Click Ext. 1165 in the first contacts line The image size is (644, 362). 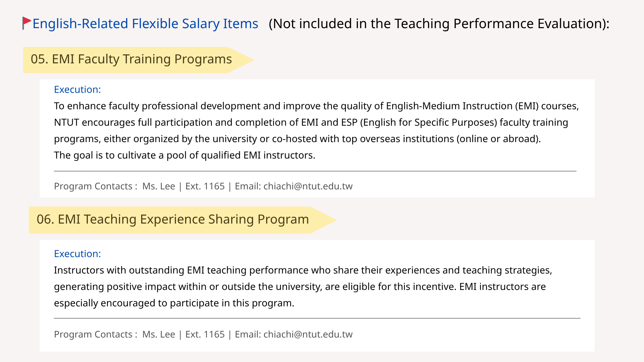pyautogui.click(x=205, y=186)
